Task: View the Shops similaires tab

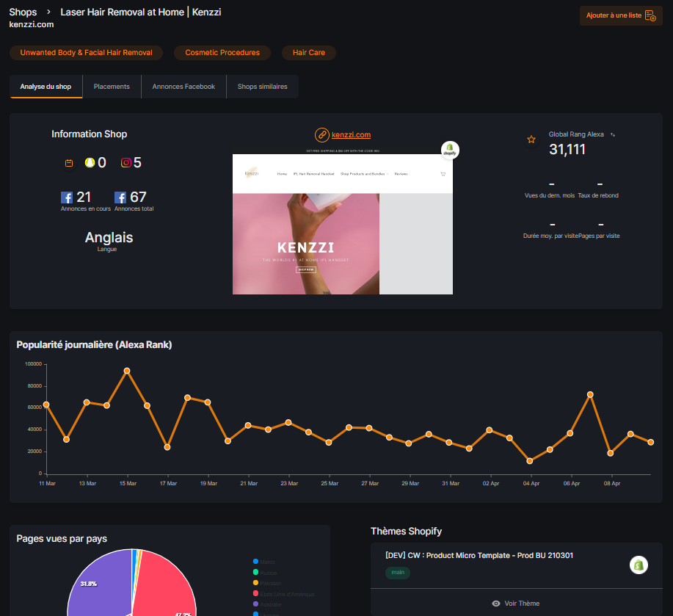Action: coord(263,87)
